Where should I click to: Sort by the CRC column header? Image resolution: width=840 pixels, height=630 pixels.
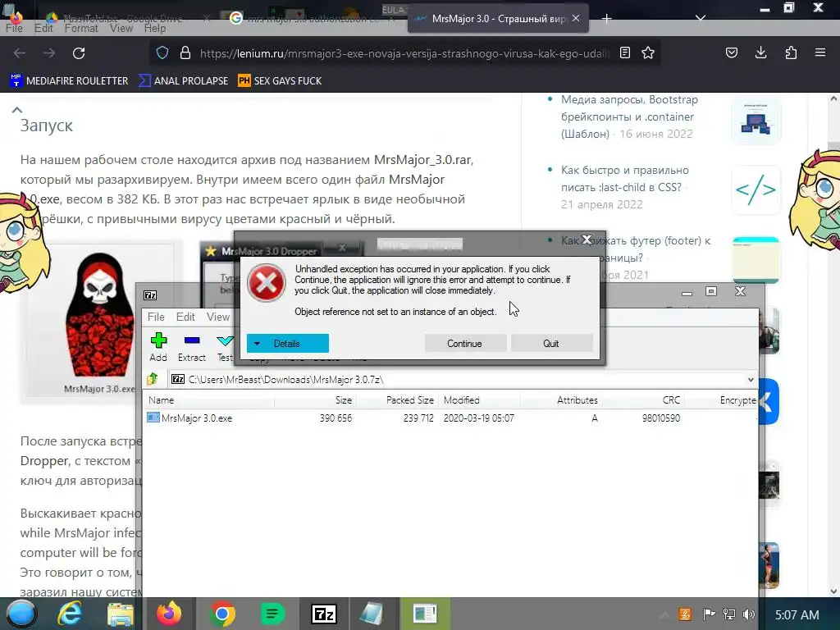pos(643,400)
